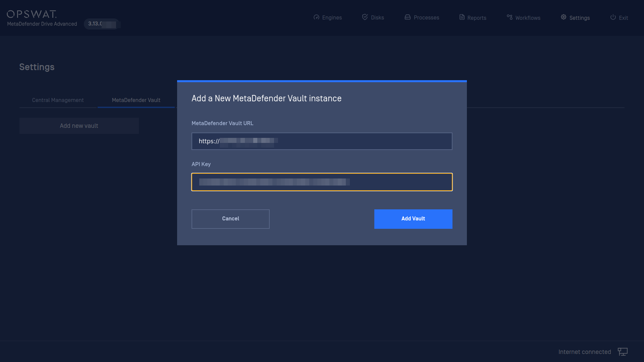Image resolution: width=644 pixels, height=362 pixels.
Task: Click the API Key field label
Action: (x=201, y=164)
